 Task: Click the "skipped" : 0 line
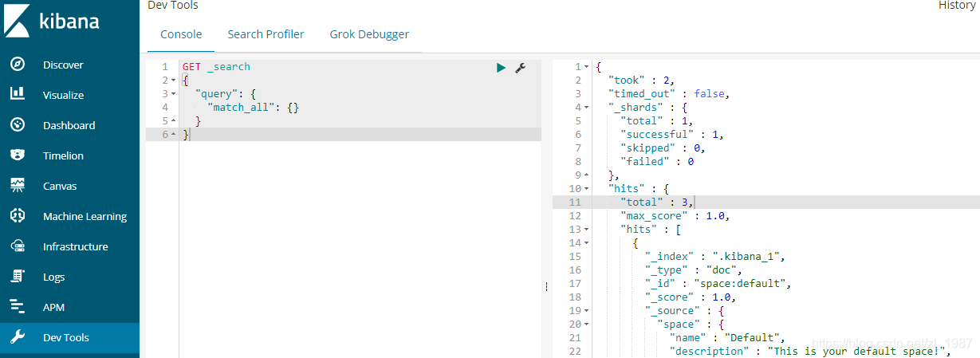coord(662,148)
